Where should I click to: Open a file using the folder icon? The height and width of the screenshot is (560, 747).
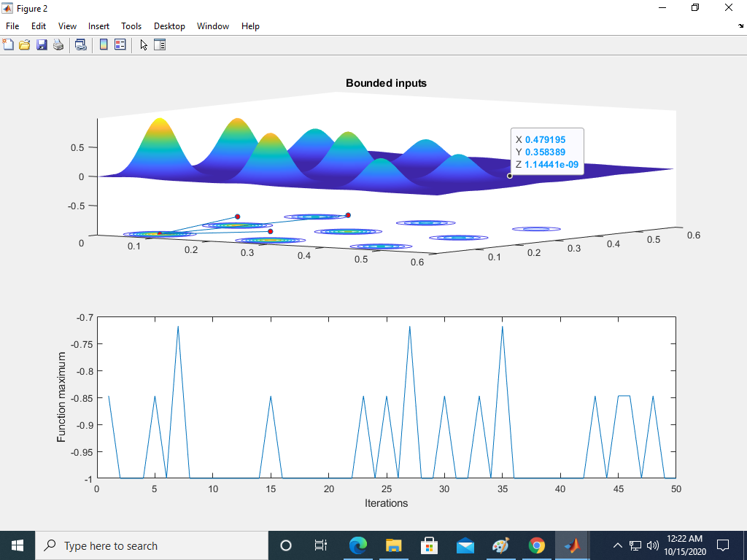24,44
